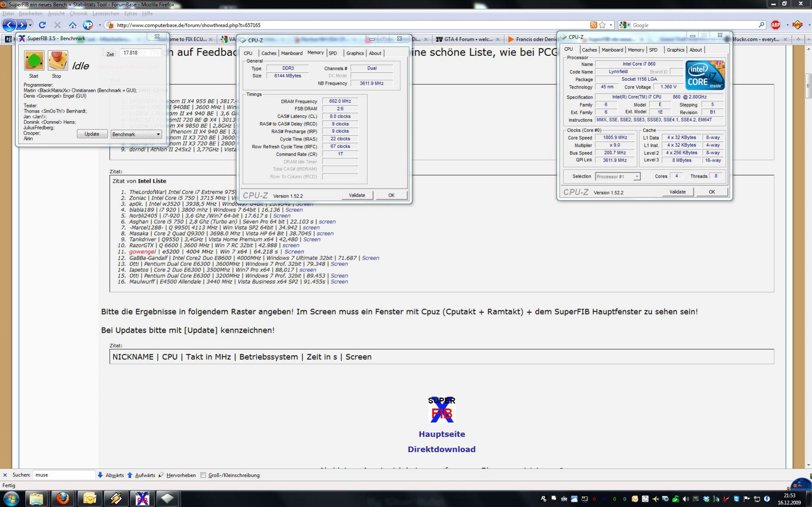
Task: Click the Suchen find text field
Action: coord(64,475)
